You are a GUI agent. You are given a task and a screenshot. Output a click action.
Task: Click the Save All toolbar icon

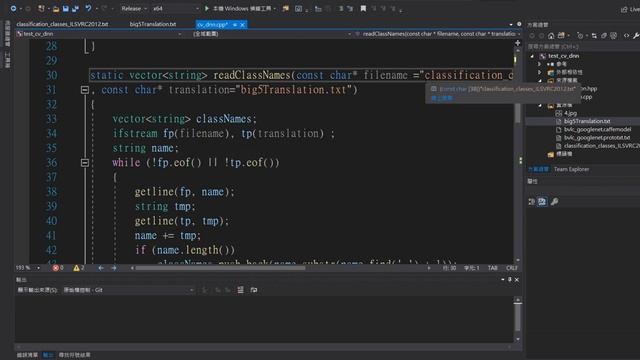[x=75, y=9]
